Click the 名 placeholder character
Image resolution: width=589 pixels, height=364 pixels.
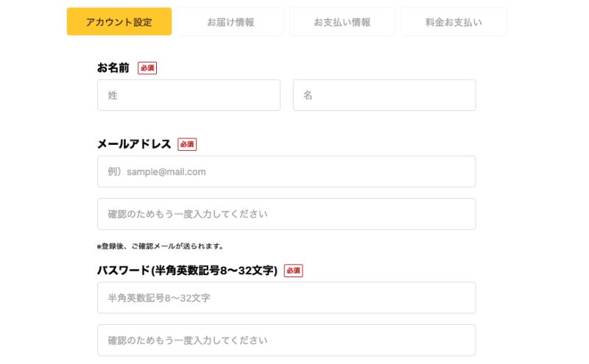click(x=308, y=96)
